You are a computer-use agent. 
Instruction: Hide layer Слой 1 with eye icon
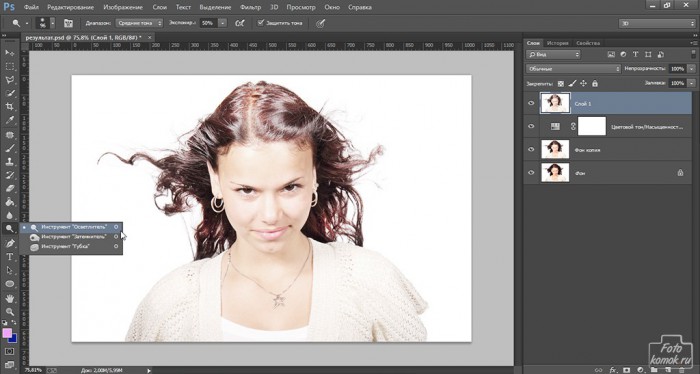(x=531, y=103)
